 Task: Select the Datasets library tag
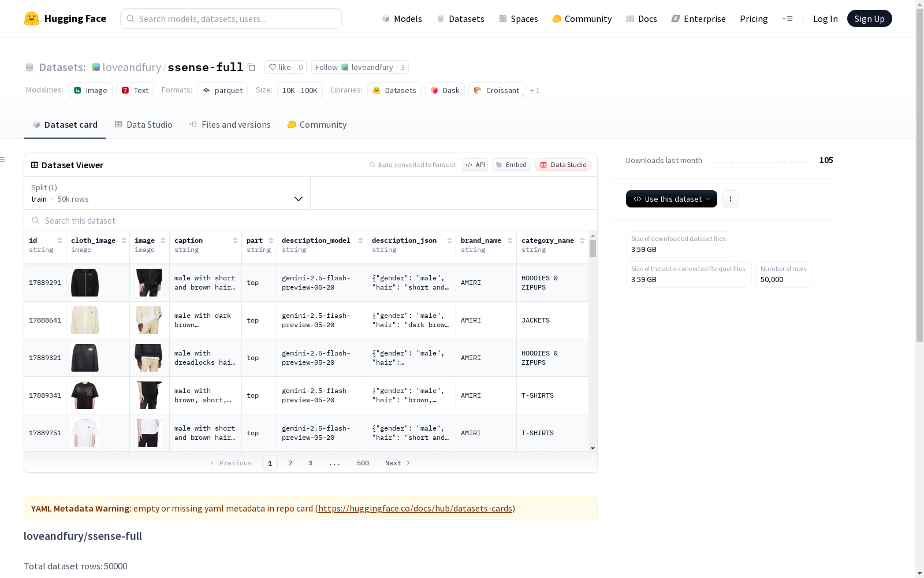394,90
